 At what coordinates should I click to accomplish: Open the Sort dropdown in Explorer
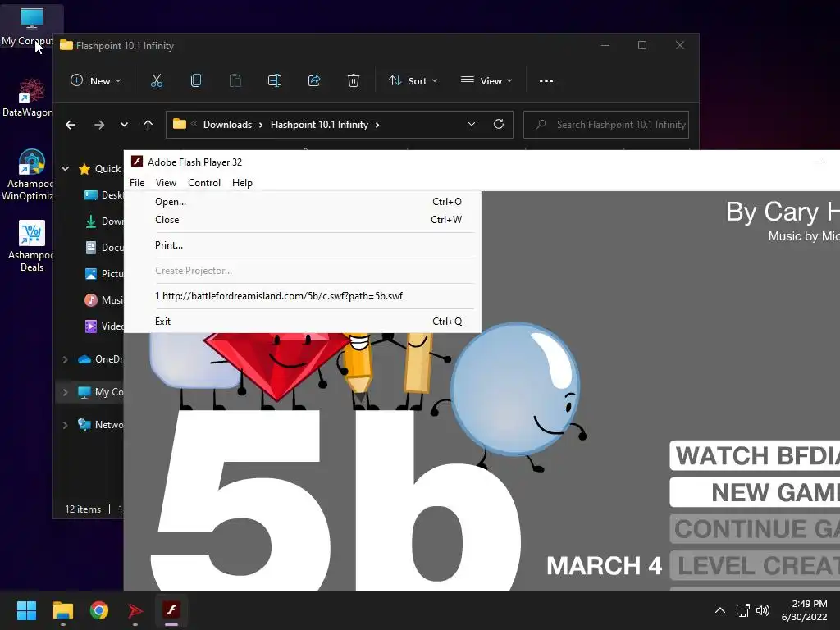coord(413,81)
